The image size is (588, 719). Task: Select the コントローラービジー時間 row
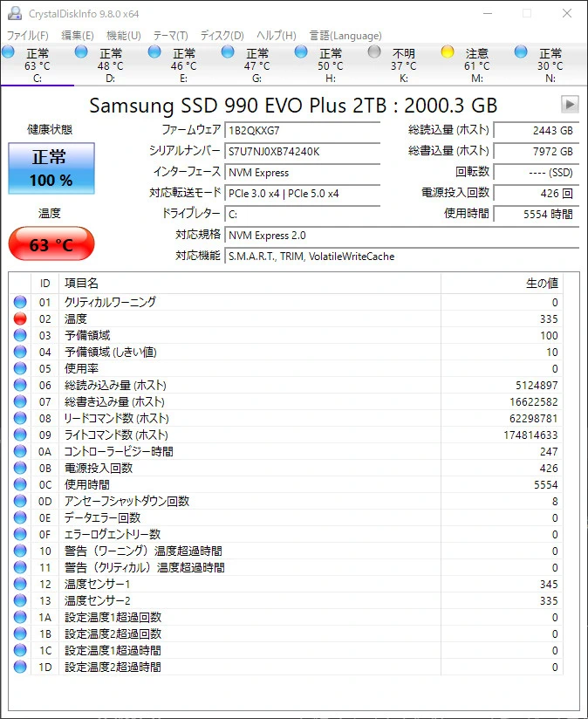(x=286, y=452)
